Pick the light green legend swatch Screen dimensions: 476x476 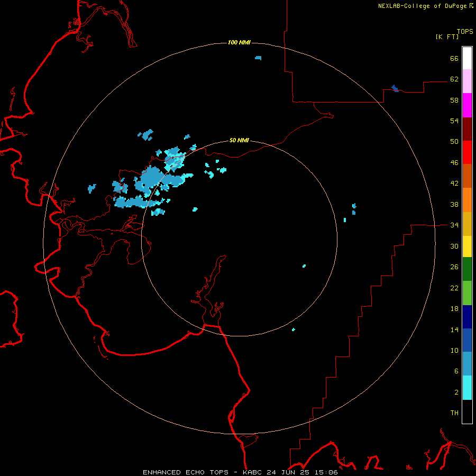point(467,293)
